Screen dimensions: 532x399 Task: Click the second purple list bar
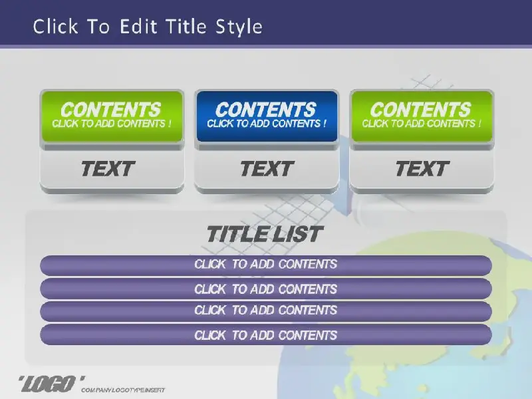pyautogui.click(x=266, y=289)
